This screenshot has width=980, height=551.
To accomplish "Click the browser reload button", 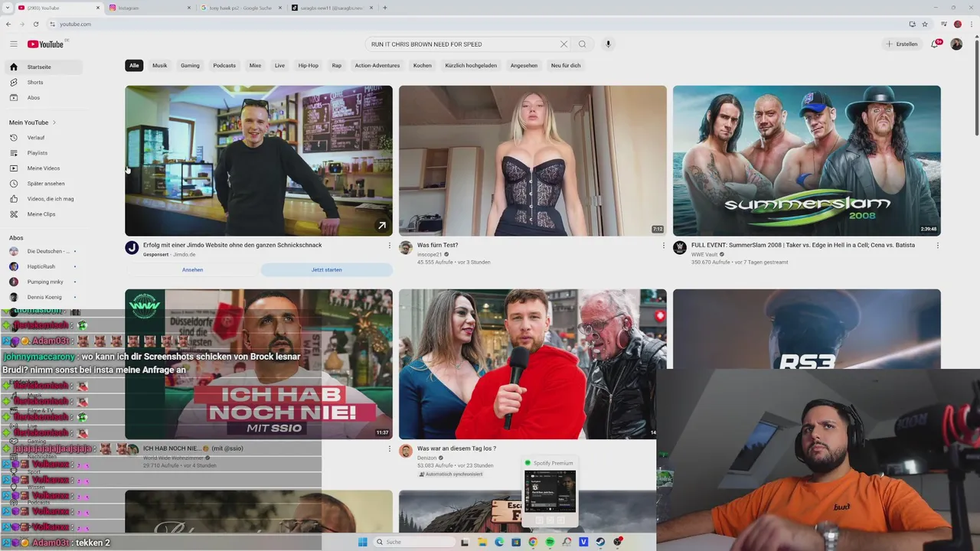I will [35, 24].
